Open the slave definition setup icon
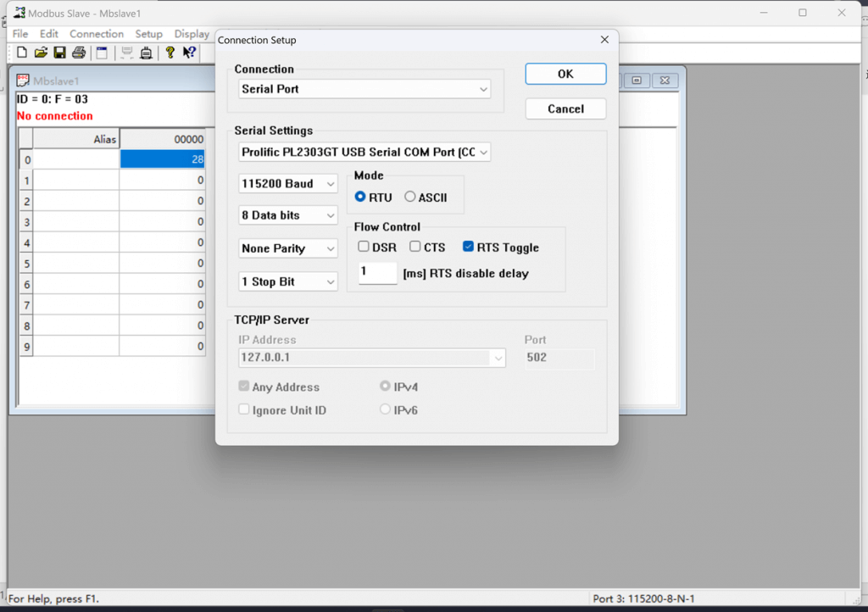868x612 pixels. (x=102, y=52)
